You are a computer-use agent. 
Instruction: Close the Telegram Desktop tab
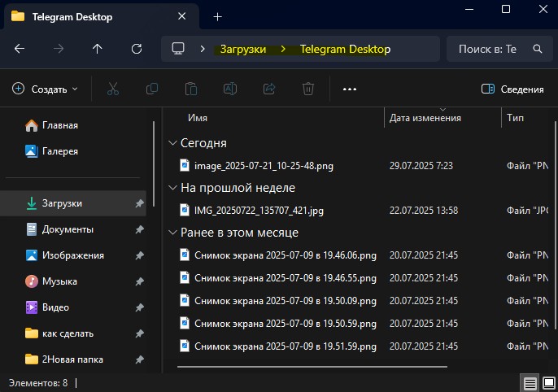tap(182, 16)
